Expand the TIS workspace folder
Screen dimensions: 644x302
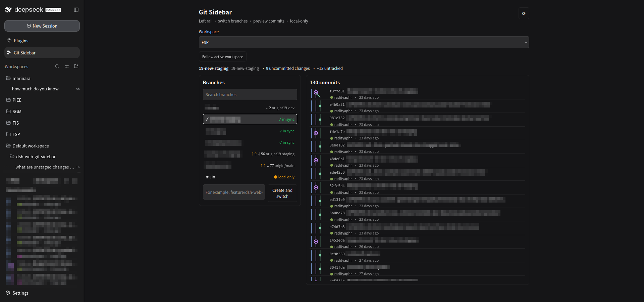pos(42,123)
